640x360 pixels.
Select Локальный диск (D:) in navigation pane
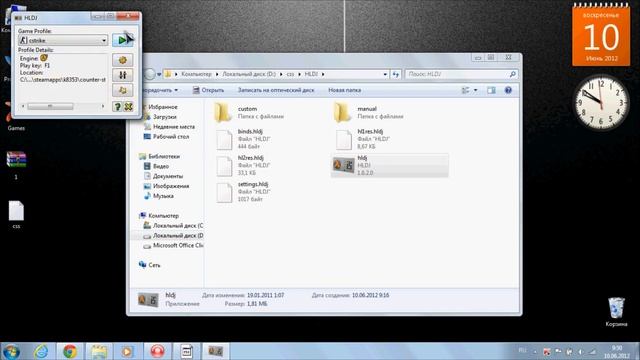point(173,236)
